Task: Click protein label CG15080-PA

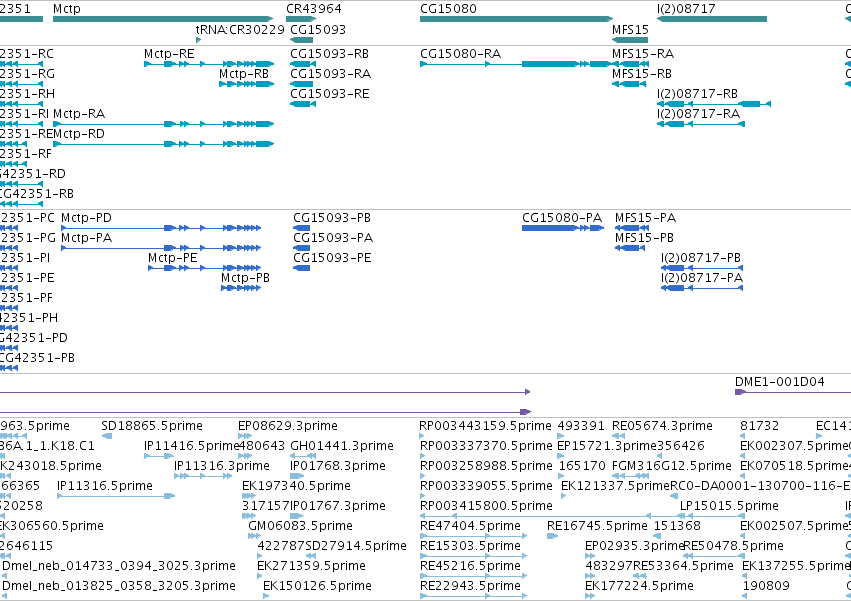Action: click(x=562, y=218)
